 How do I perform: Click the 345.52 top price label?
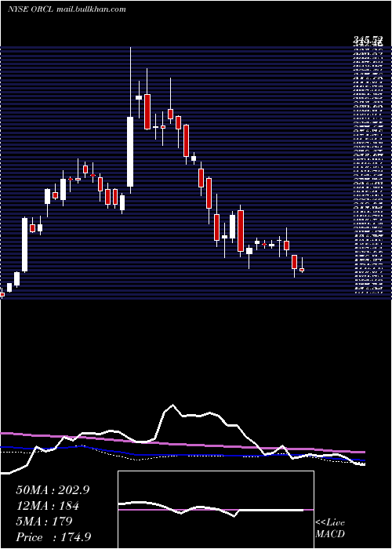[x=367, y=42]
